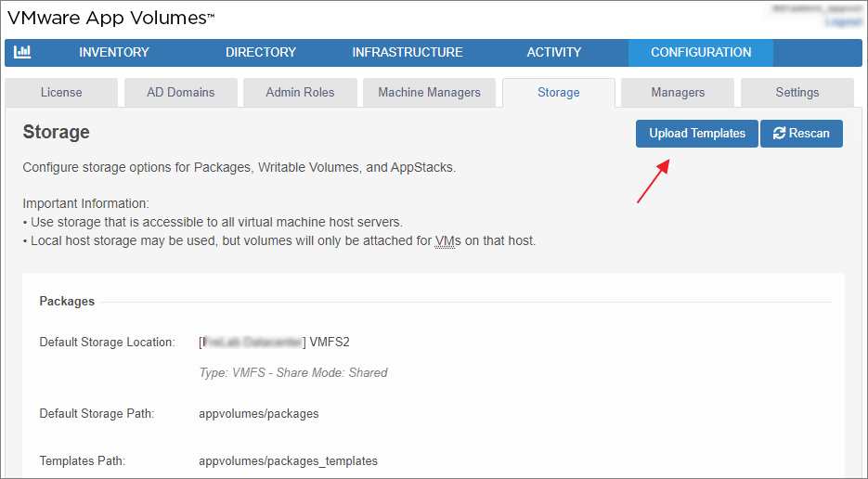
Task: Open the AD Domains tab
Action: click(x=181, y=93)
